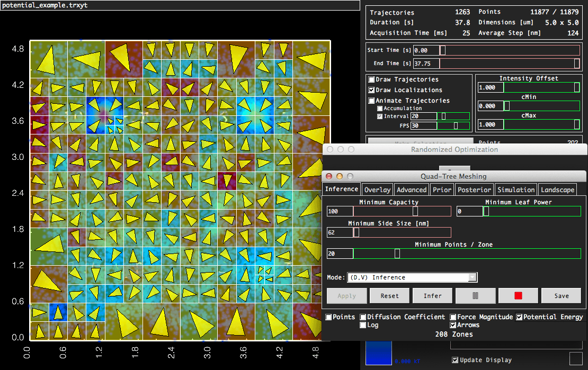Enable the Draw Trajectories checkbox

pyautogui.click(x=372, y=79)
